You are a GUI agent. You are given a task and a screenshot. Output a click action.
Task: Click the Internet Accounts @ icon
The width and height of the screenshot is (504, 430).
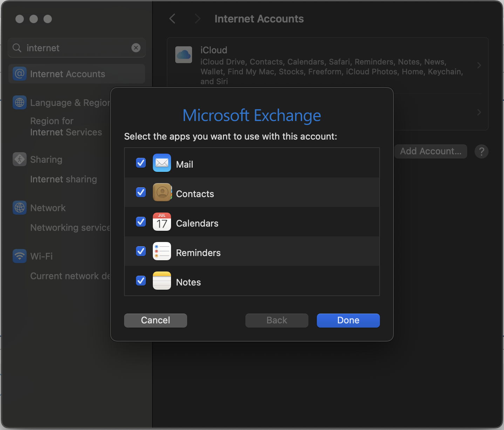coord(20,74)
